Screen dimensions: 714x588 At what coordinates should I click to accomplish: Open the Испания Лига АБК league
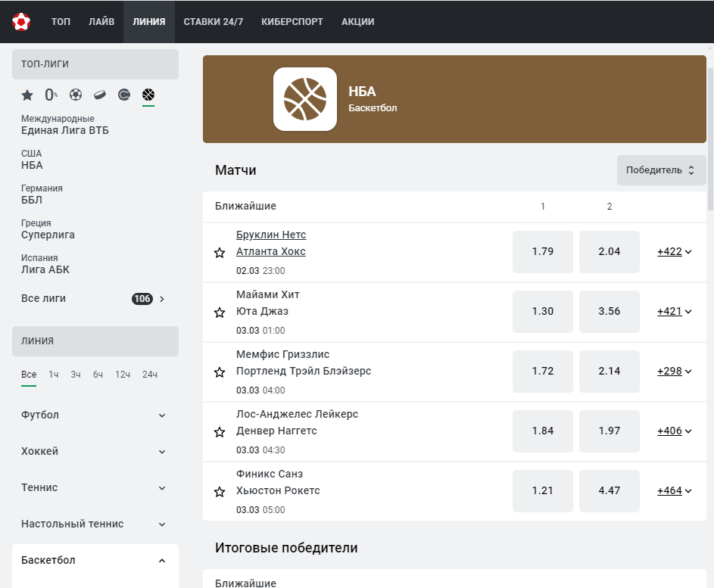(x=45, y=264)
